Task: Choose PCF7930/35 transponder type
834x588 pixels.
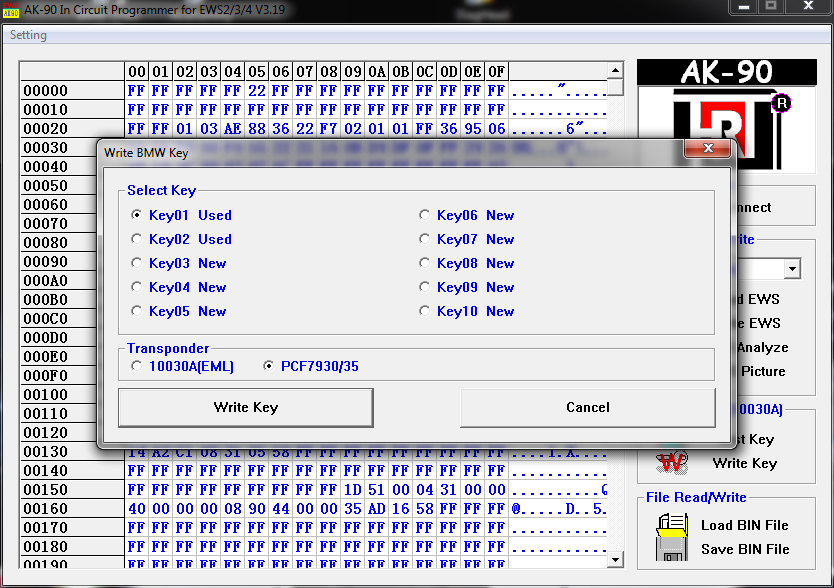Action: [269, 366]
